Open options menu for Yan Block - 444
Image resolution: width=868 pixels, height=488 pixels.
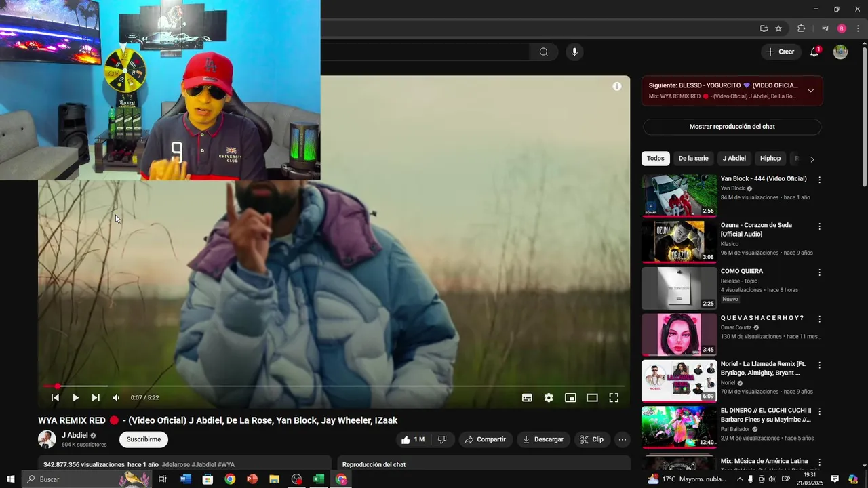tap(819, 180)
